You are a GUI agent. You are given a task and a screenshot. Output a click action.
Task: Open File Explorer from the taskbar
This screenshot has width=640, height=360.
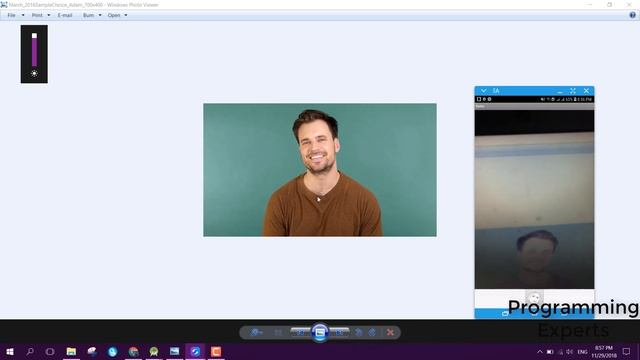tap(71, 351)
